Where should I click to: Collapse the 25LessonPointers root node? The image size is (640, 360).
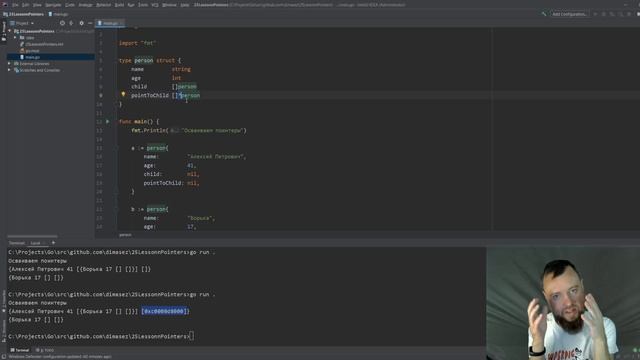click(10, 31)
